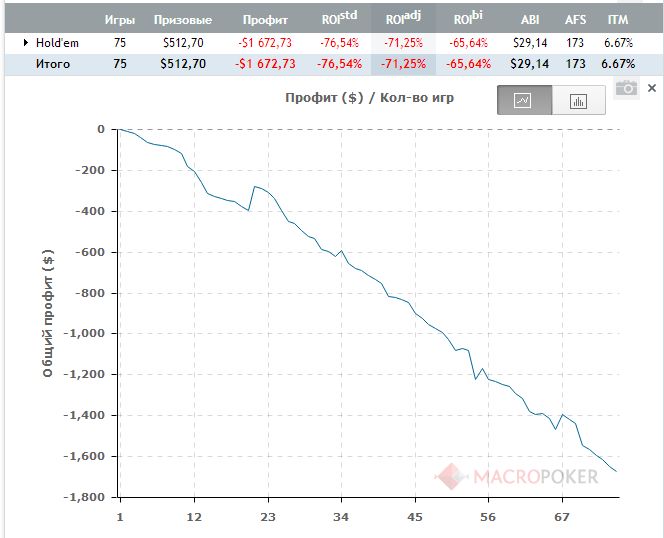Click Итого games count 75
Screen dimensions: 664x538
pos(120,64)
